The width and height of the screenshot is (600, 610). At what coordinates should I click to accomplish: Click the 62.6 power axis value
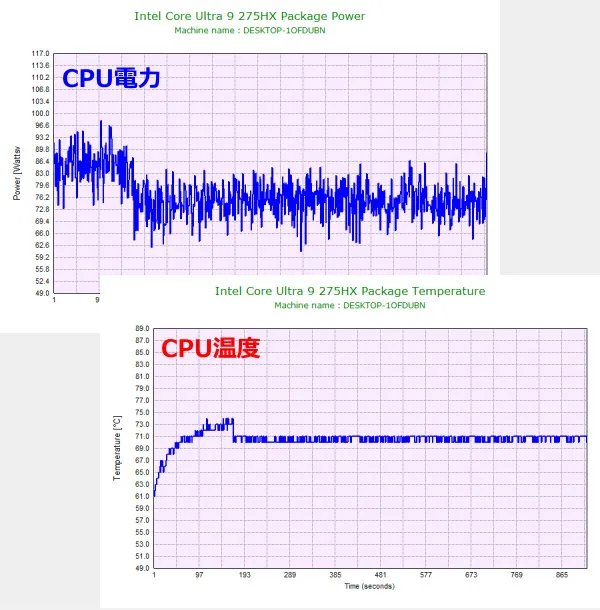[x=42, y=245]
